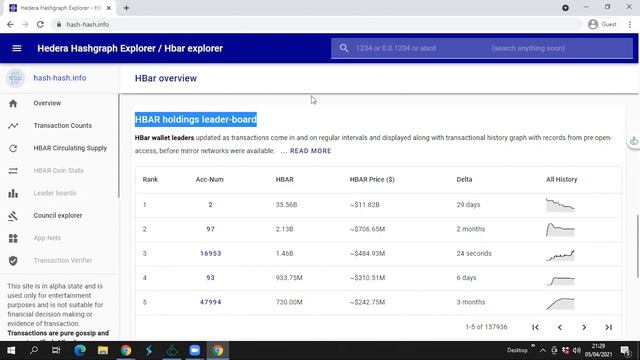Click the Transaction Verifier shield icon
The image size is (640, 360).
(13, 260)
